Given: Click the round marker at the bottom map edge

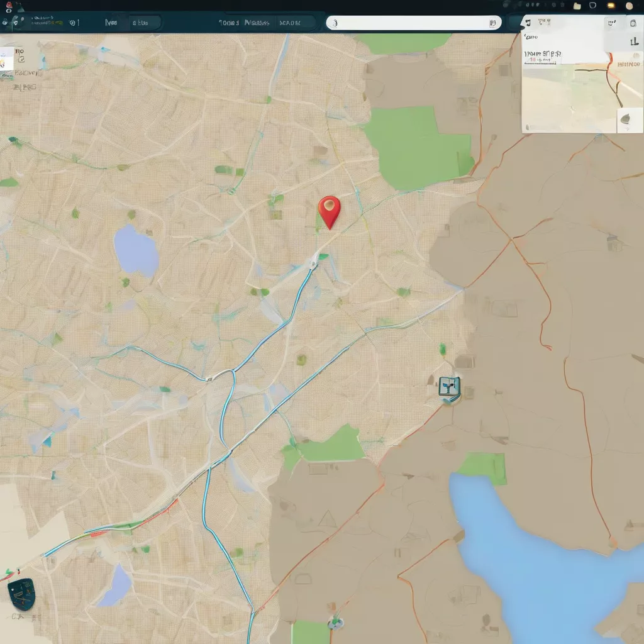Looking at the screenshot, I should [x=336, y=623].
